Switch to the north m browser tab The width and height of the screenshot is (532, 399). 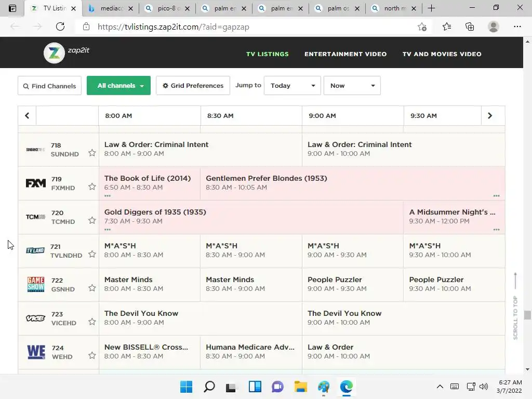(x=394, y=8)
